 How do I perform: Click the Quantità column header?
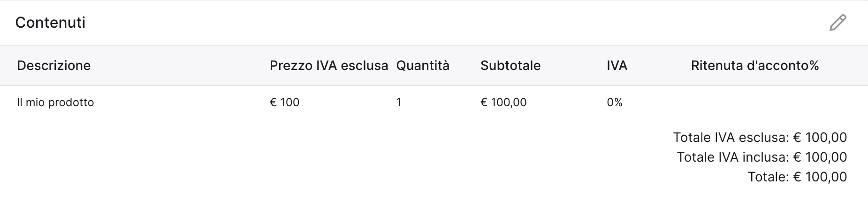click(x=423, y=65)
